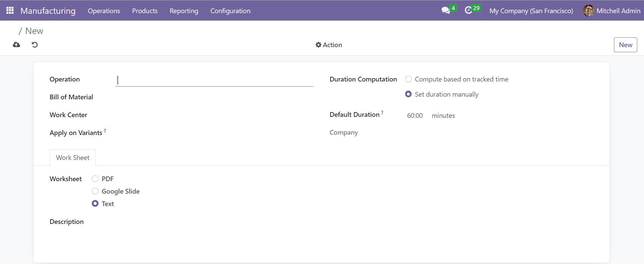Open the apps grid menu icon

10,10
